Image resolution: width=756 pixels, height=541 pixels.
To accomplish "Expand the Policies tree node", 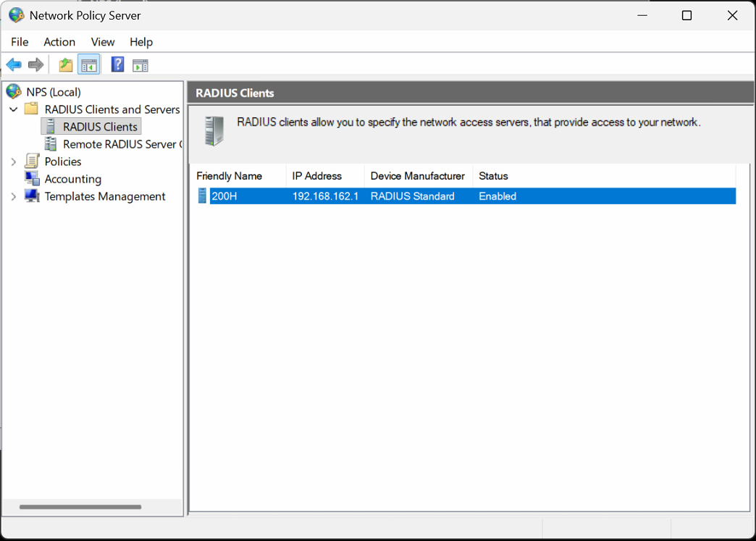I will pyautogui.click(x=14, y=162).
